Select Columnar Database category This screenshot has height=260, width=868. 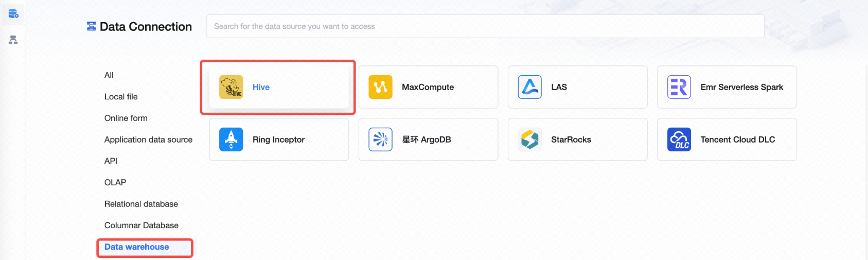click(x=141, y=226)
